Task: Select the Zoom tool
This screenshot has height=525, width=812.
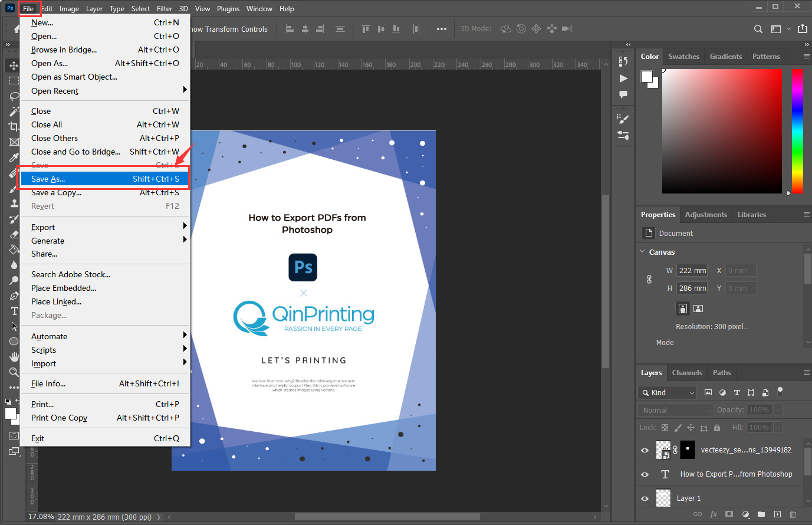Action: (x=14, y=372)
